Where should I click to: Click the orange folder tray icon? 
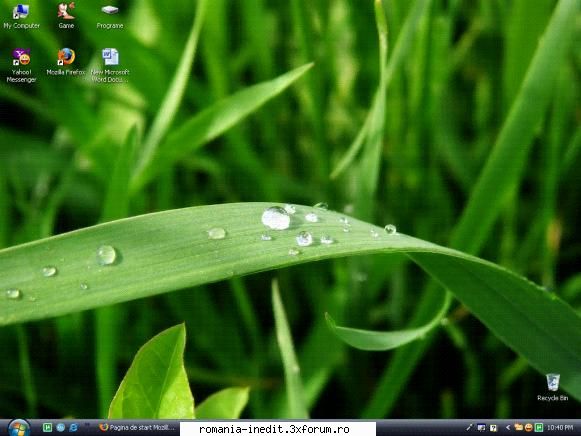pos(519,427)
